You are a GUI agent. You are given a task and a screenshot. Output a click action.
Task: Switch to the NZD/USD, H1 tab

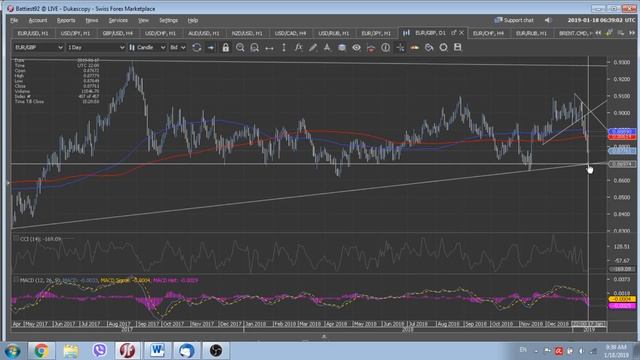point(247,33)
